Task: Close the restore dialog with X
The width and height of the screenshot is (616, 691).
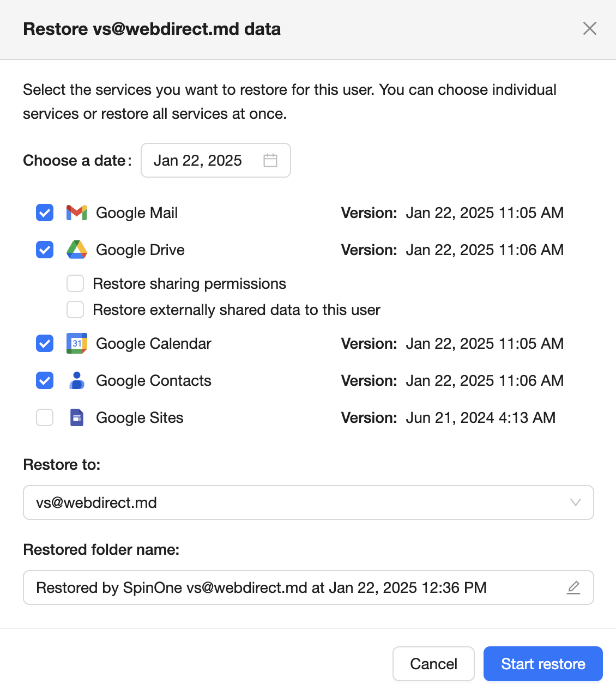Action: pos(590,28)
